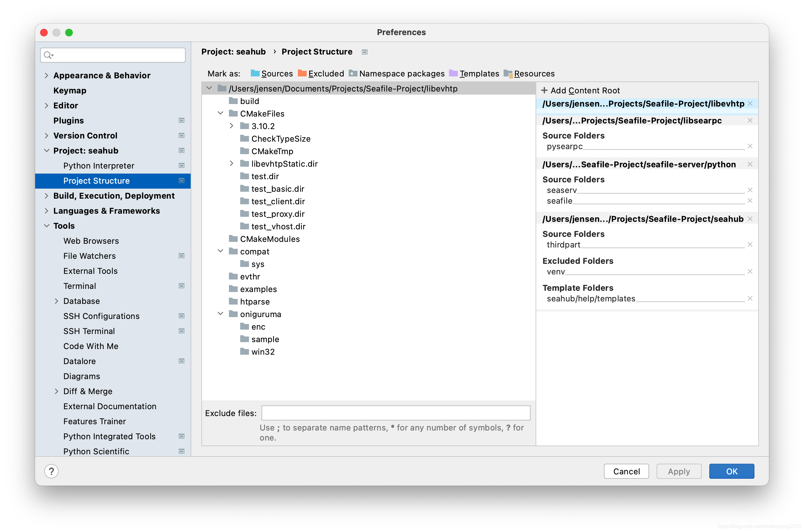Click the Project: seahub breadcrumb

(x=234, y=52)
